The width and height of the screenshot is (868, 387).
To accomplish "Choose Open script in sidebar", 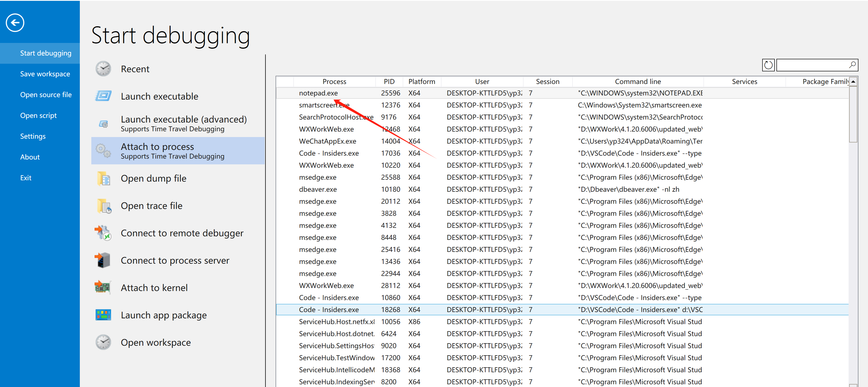I will pyautogui.click(x=40, y=115).
